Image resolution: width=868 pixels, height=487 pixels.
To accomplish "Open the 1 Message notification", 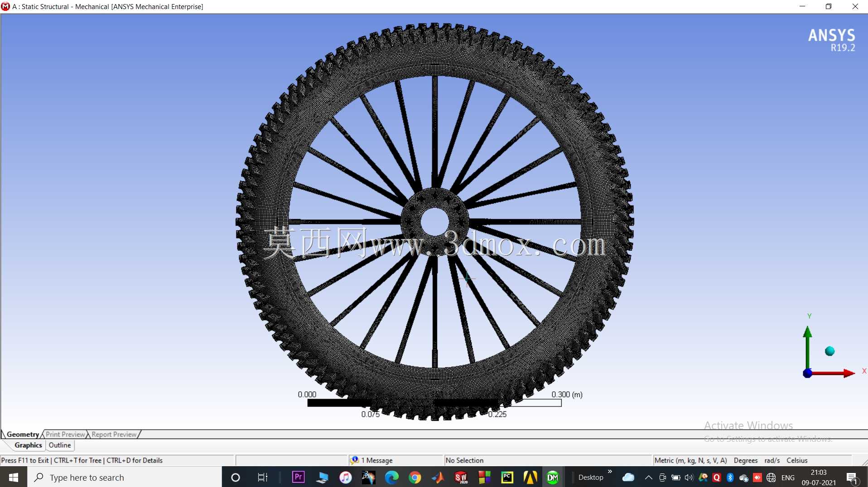I will coord(377,460).
